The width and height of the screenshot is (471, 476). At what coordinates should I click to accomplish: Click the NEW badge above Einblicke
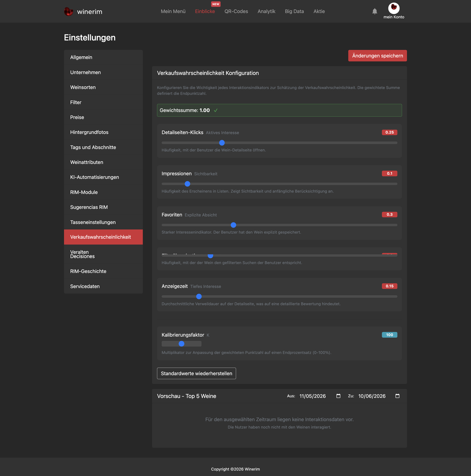pos(216,4)
